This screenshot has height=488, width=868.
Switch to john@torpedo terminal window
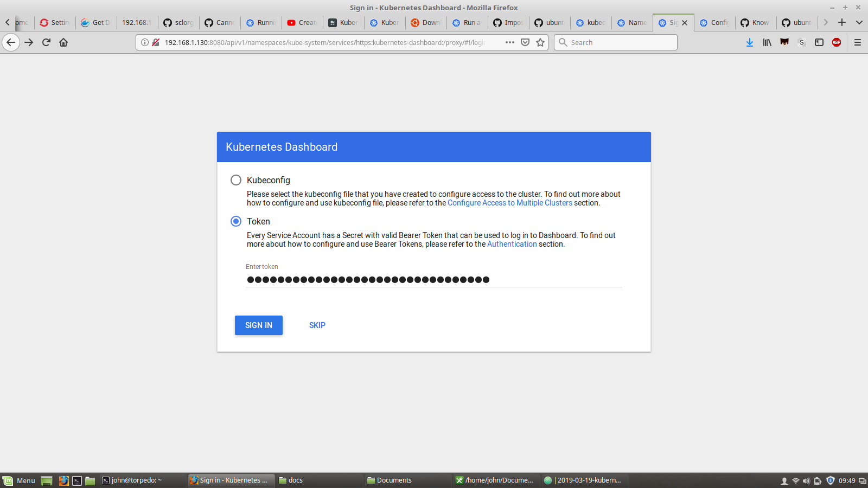tap(143, 480)
